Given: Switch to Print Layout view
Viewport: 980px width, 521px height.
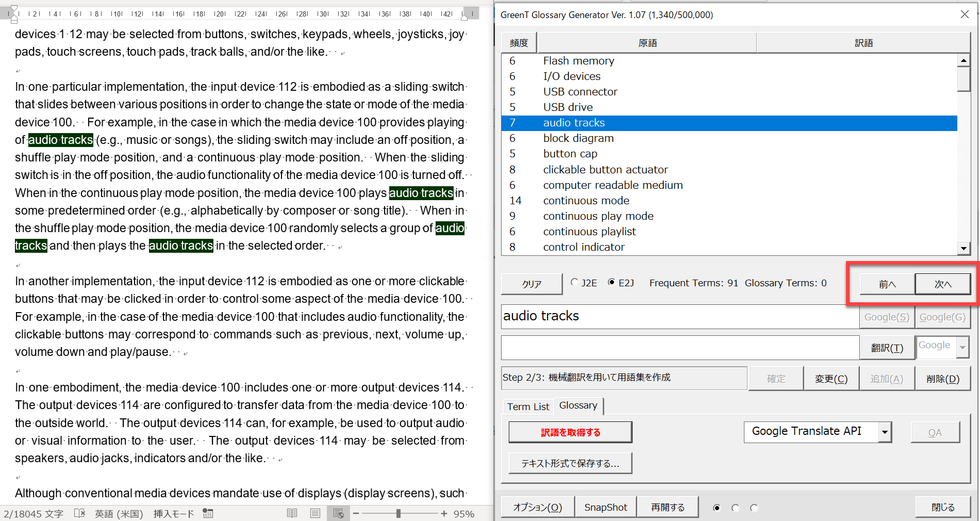Looking at the screenshot, I should [x=315, y=513].
